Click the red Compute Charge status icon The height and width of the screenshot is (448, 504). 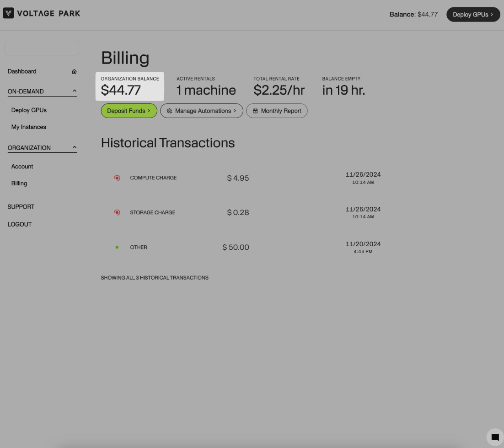pyautogui.click(x=117, y=178)
